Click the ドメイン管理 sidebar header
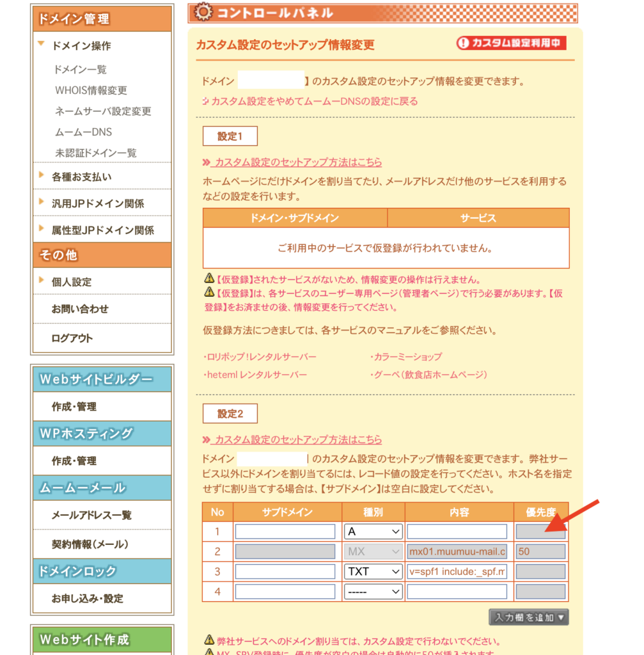This screenshot has width=644, height=655. (x=102, y=19)
